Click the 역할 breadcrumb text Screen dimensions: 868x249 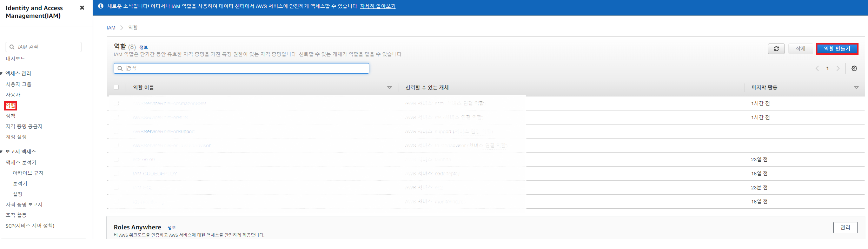[x=133, y=28]
